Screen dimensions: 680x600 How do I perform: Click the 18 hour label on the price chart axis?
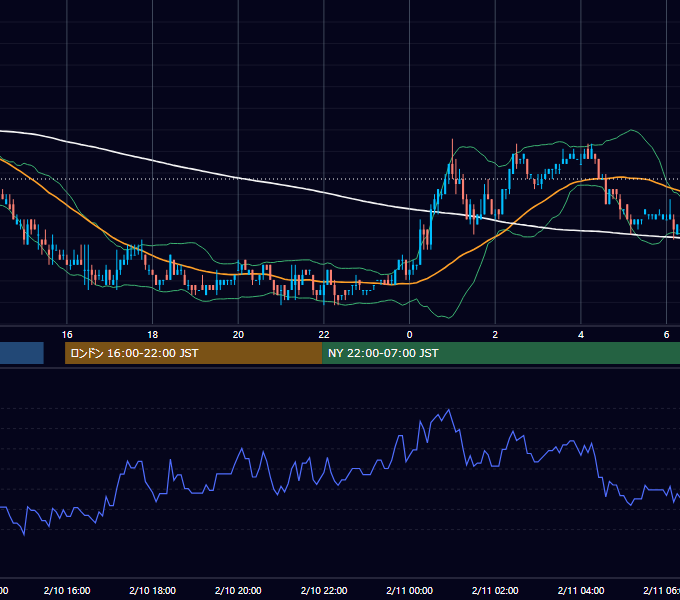(x=153, y=335)
